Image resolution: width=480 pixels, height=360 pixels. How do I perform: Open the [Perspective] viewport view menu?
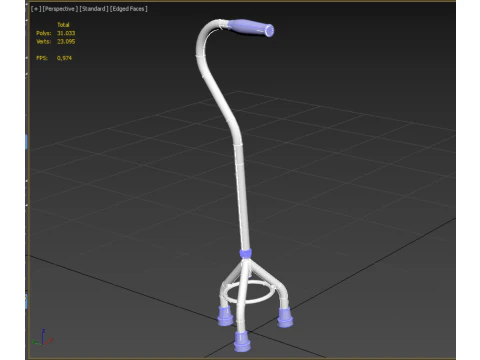point(60,9)
